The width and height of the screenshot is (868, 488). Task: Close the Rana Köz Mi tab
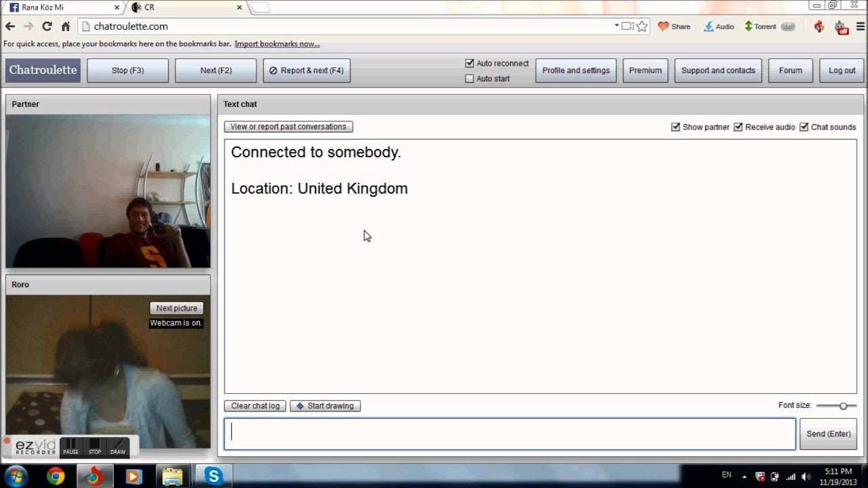117,7
